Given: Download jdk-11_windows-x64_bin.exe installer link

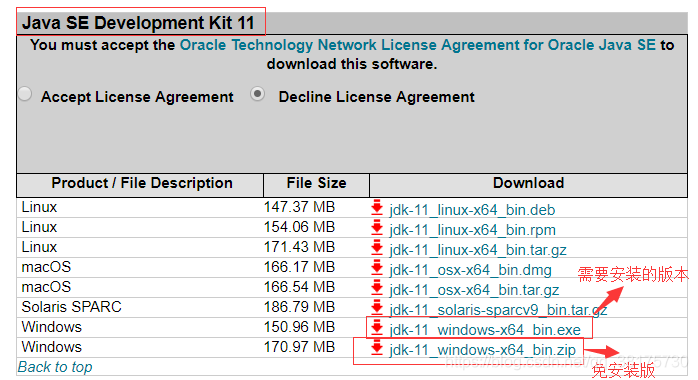Looking at the screenshot, I should click(485, 330).
